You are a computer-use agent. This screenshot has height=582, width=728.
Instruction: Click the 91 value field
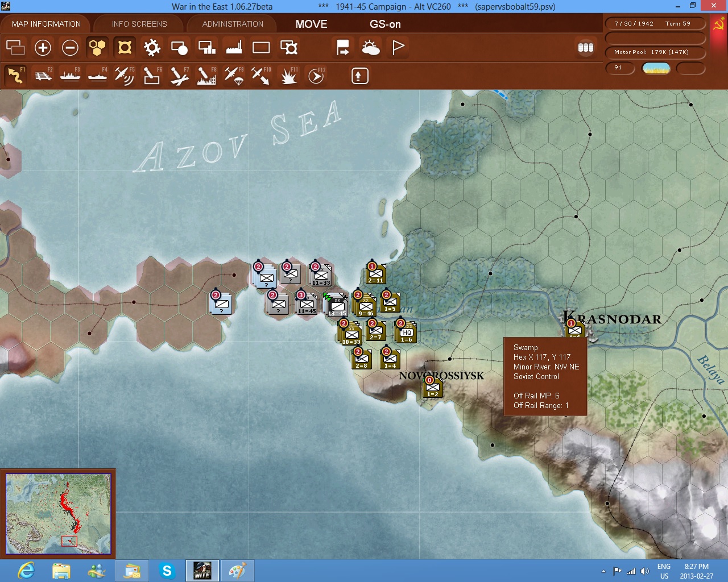pos(620,68)
